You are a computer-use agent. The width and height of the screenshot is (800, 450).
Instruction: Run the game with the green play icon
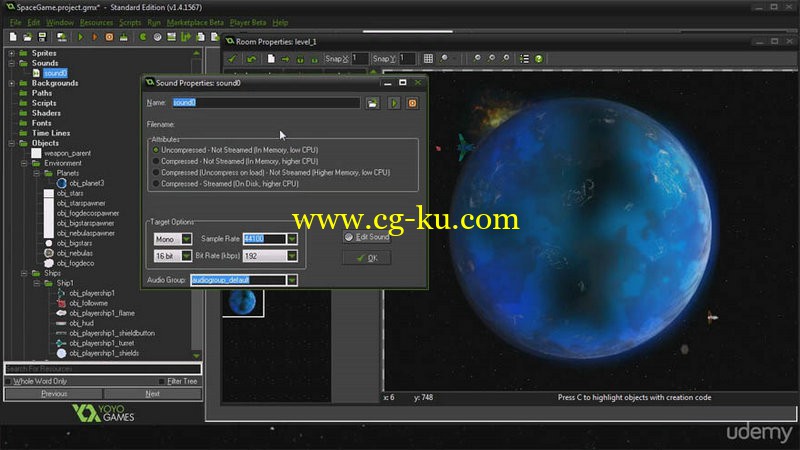(x=81, y=37)
